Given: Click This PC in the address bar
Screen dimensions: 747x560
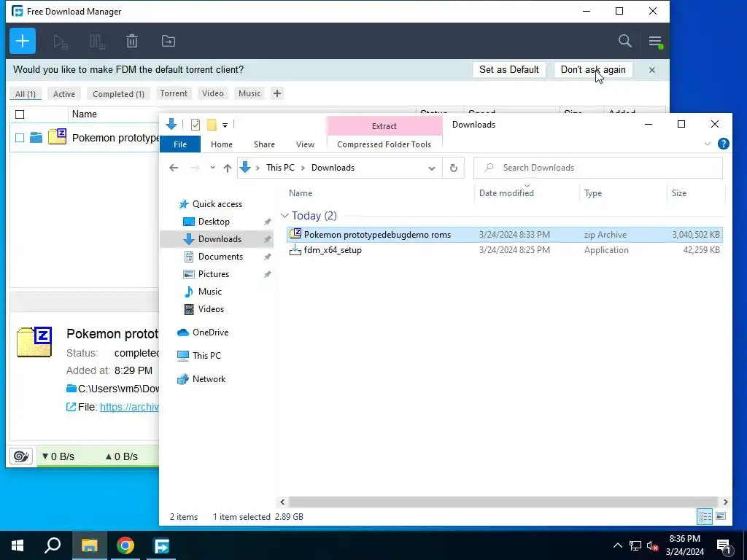Looking at the screenshot, I should (x=280, y=168).
